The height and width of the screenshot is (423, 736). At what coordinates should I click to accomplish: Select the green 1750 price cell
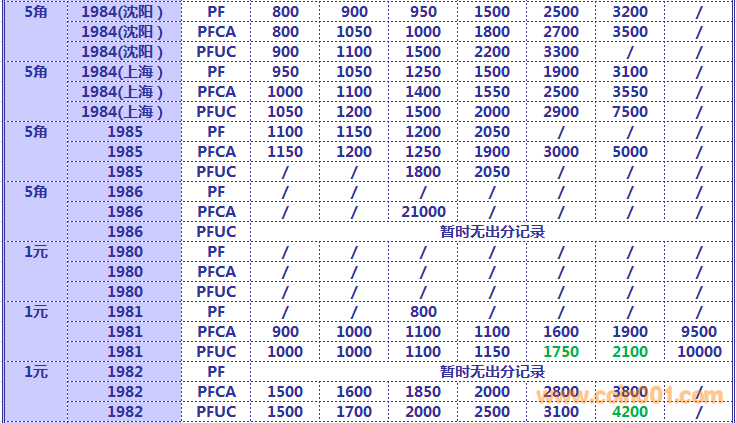click(x=560, y=352)
